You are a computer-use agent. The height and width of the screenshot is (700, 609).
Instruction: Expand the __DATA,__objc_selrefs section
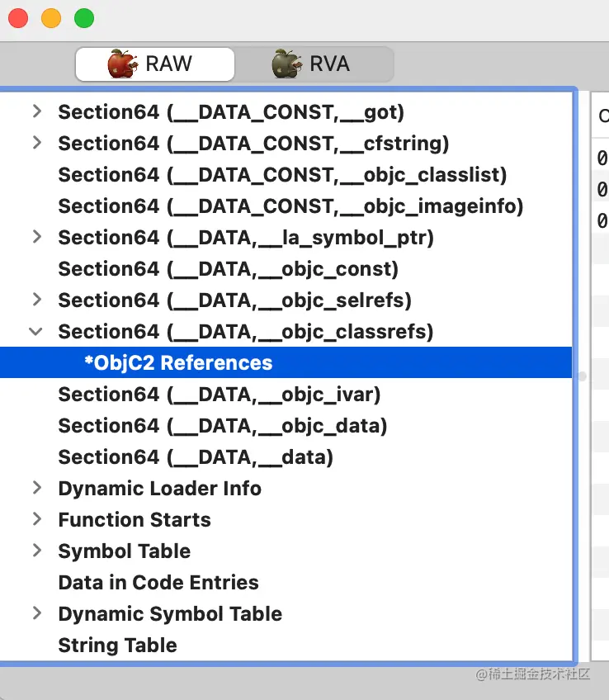pyautogui.click(x=35, y=300)
